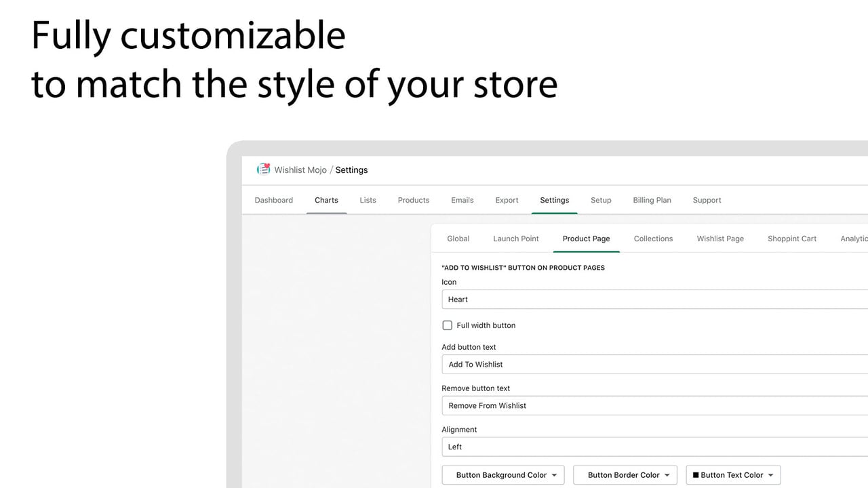
Task: Select the Global settings tab
Action: (458, 239)
